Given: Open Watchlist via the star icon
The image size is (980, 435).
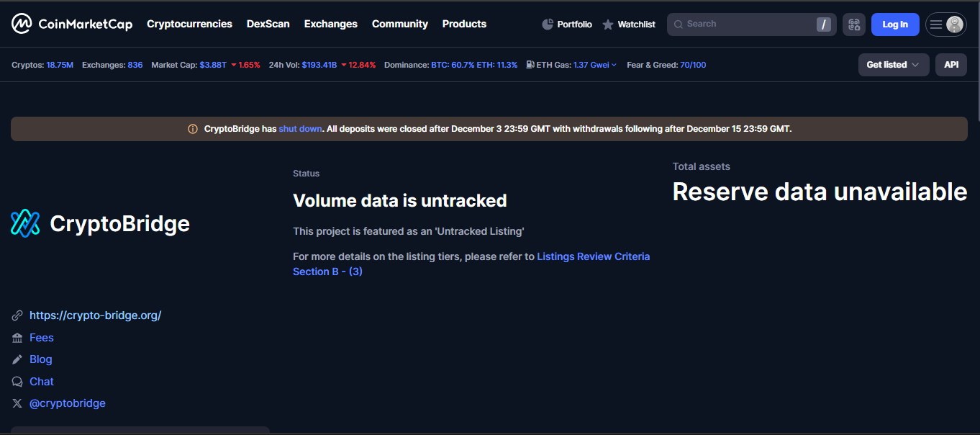Looking at the screenshot, I should pyautogui.click(x=608, y=24).
